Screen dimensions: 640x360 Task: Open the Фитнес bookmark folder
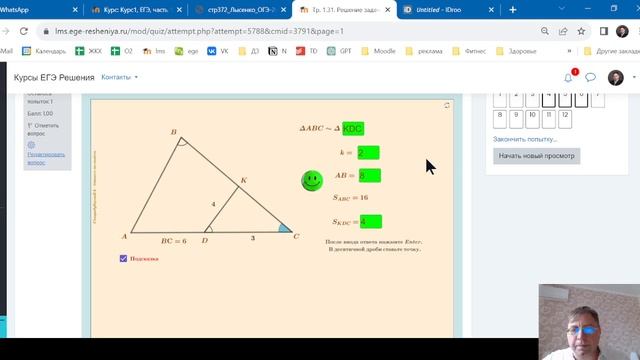469,51
